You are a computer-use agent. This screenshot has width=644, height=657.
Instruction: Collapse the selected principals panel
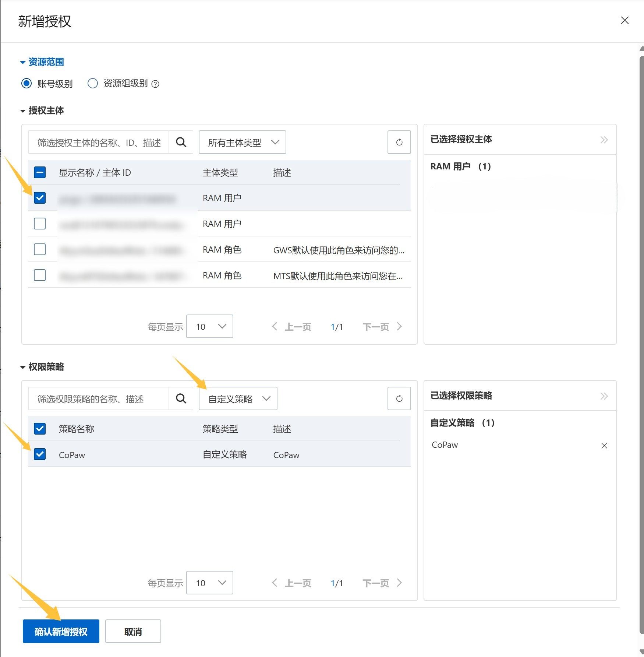(604, 140)
